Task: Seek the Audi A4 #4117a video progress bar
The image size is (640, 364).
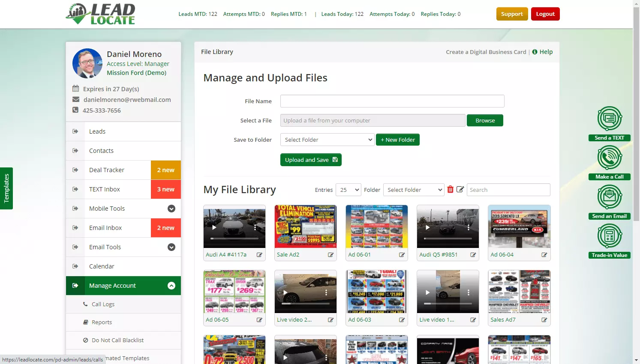Action: (234, 239)
